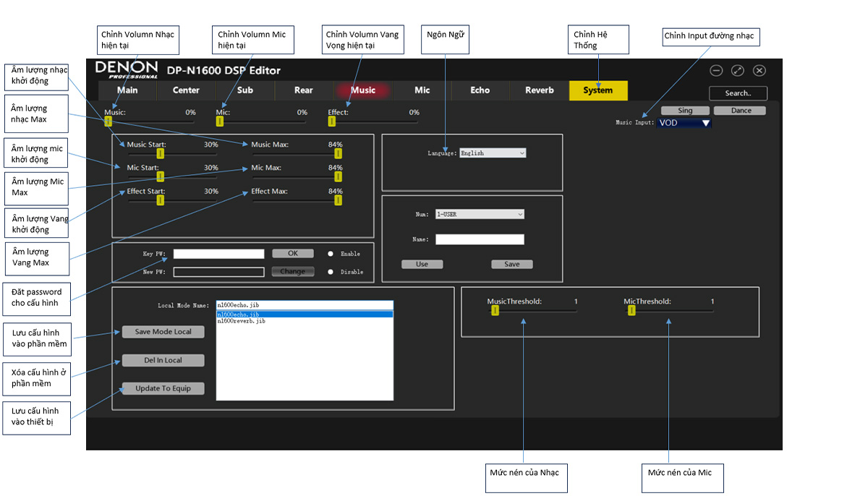
Task: Close the DSP Editor window
Action: coord(759,70)
